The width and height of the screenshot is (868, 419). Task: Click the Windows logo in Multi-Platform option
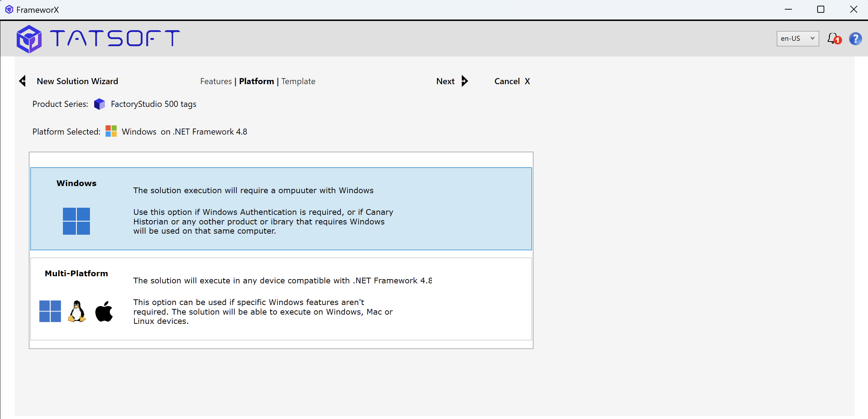[x=50, y=311]
